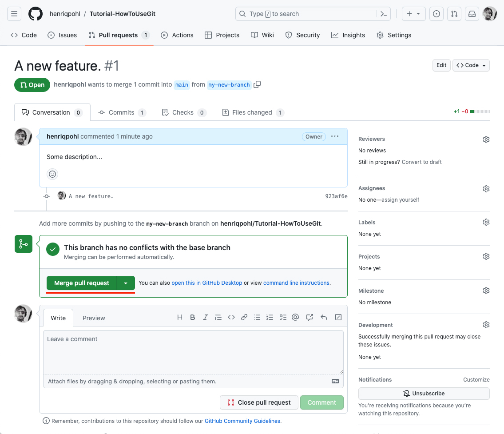Open the comment's three-dot options menu
The width and height of the screenshot is (504, 434).
[335, 136]
